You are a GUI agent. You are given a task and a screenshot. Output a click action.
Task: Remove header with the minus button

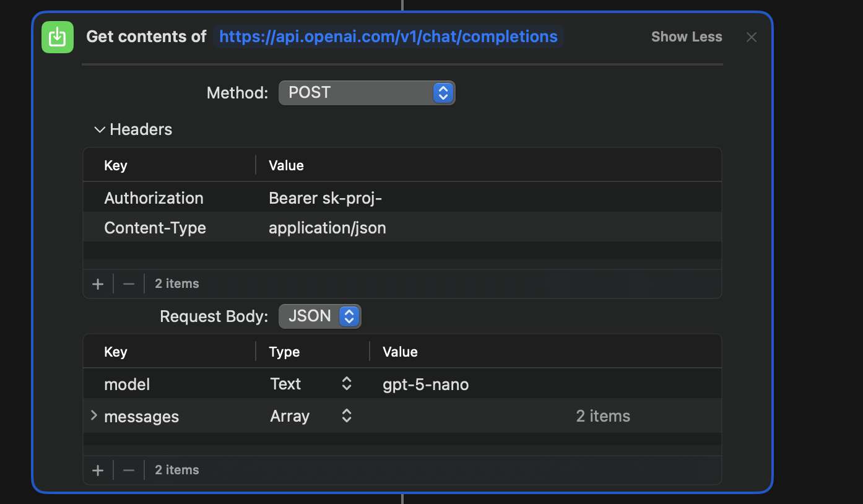coord(129,284)
